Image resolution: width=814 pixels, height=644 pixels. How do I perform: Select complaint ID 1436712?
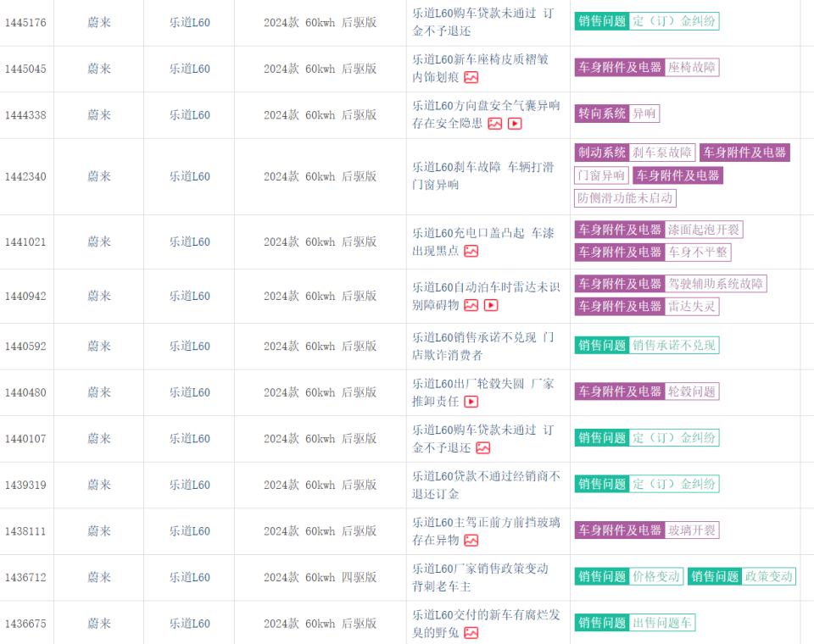25,577
